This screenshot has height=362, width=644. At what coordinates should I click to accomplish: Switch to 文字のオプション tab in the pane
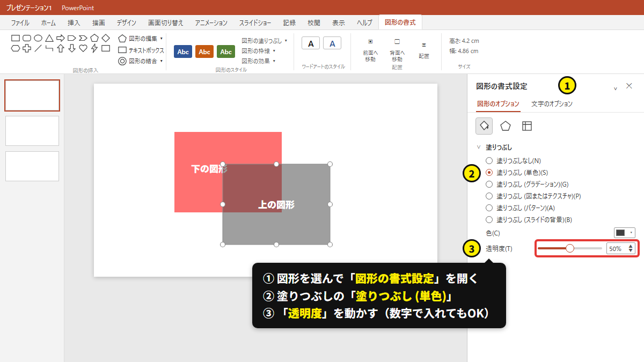click(x=552, y=104)
